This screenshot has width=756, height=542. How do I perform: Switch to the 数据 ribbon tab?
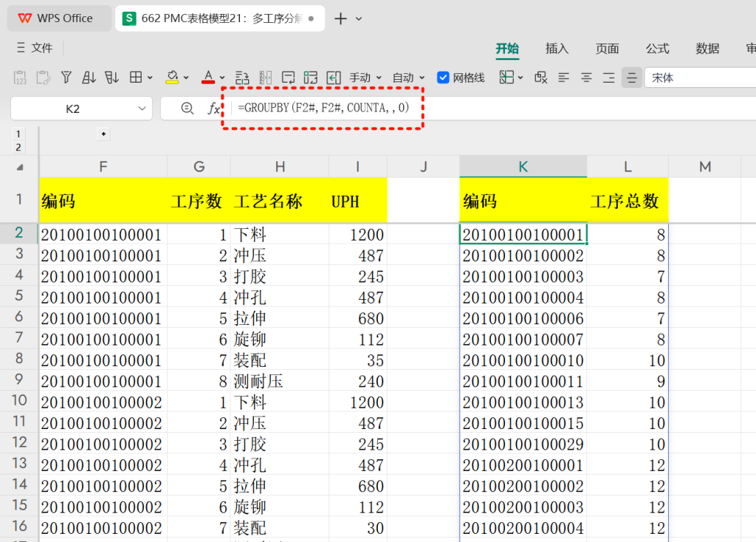tap(707, 48)
